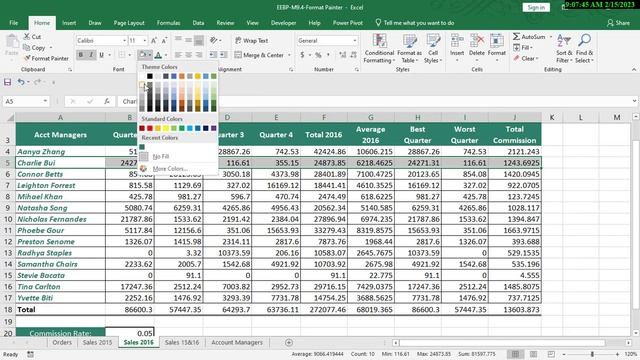Viewport: 640px width, 360px height.
Task: Open Find & Select menu
Action: pos(584,48)
